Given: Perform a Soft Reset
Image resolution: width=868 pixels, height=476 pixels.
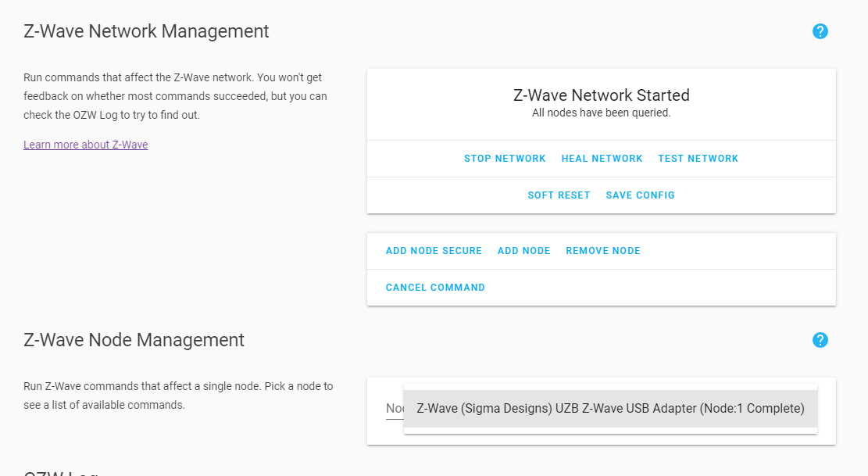Looking at the screenshot, I should coord(559,195).
